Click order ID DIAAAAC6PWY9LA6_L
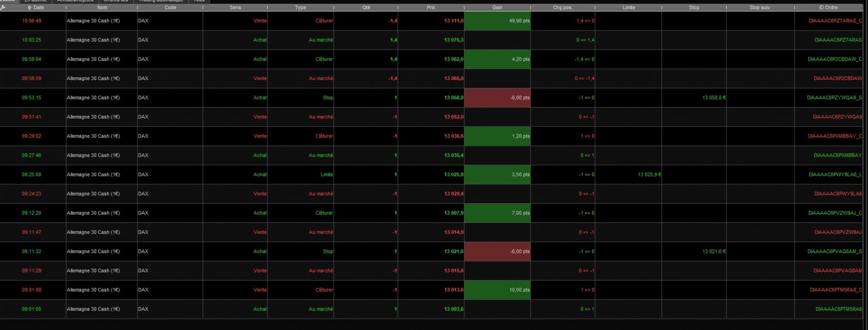Viewport: 868px width, 330px height. [835, 175]
